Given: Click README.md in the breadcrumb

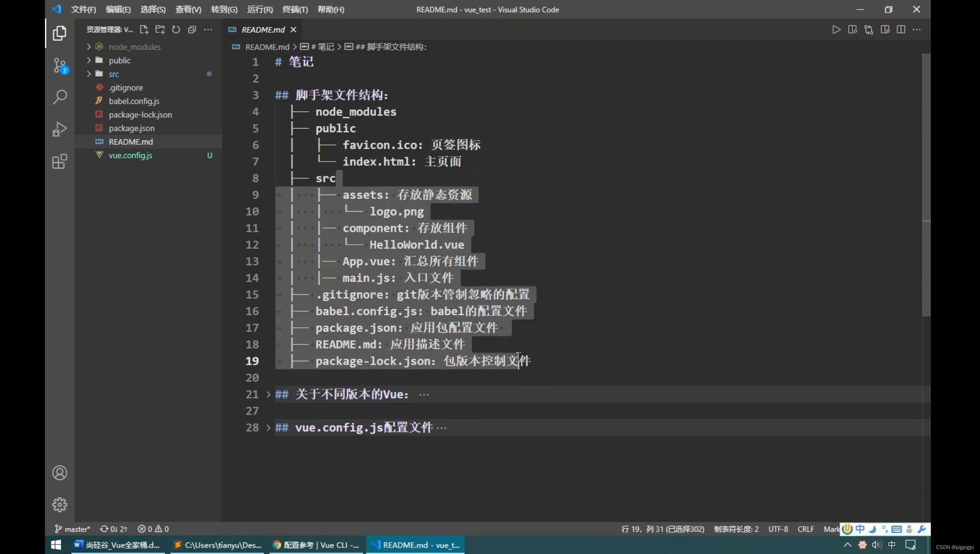Looking at the screenshot, I should (267, 47).
